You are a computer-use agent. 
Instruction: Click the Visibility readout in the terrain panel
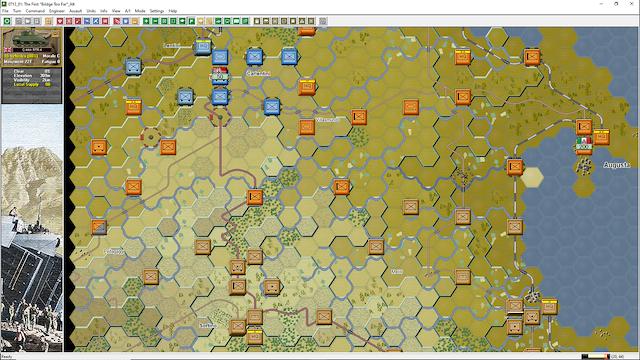(x=31, y=80)
